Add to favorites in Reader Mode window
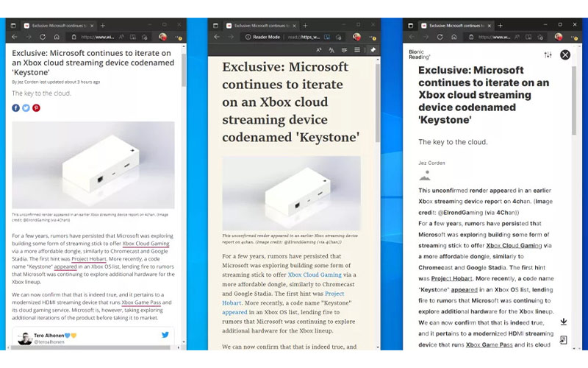This screenshot has height=368, width=588. [339, 37]
